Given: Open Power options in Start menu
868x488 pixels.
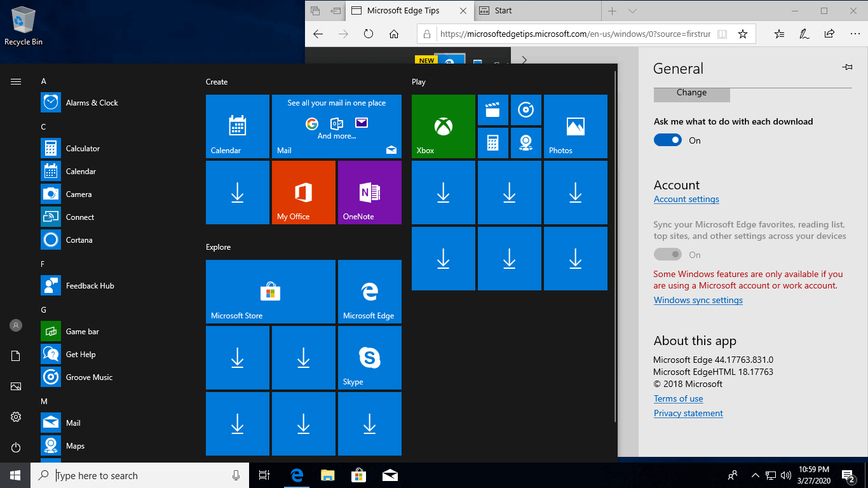Looking at the screenshot, I should (16, 447).
